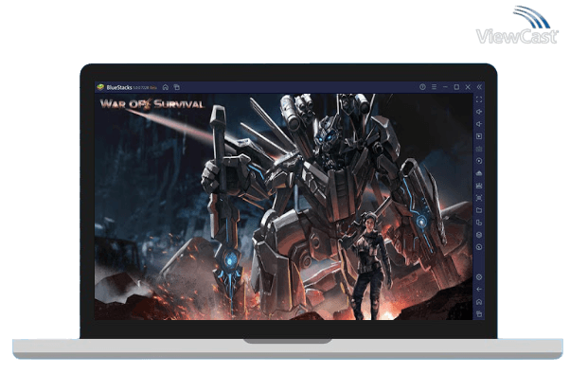Image resolution: width=570 pixels, height=392 pixels.
Task: Open BlueStacks settings gear in sidebar
Action: click(479, 277)
